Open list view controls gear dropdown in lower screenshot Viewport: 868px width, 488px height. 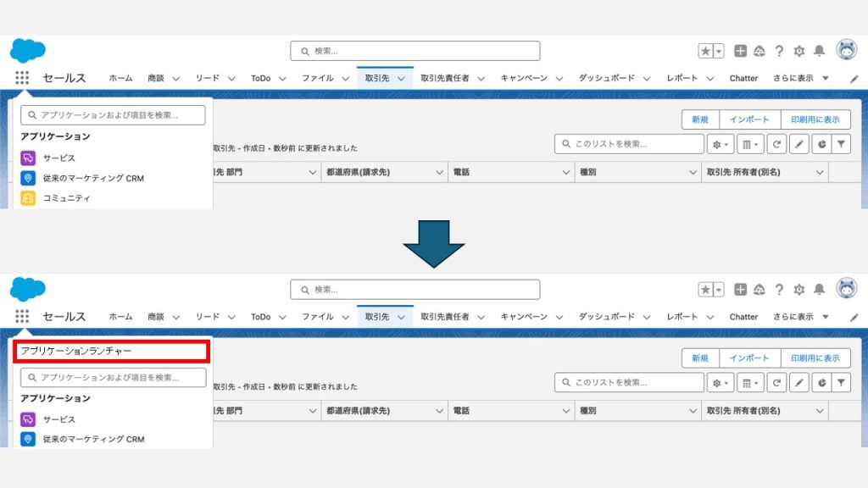click(721, 383)
